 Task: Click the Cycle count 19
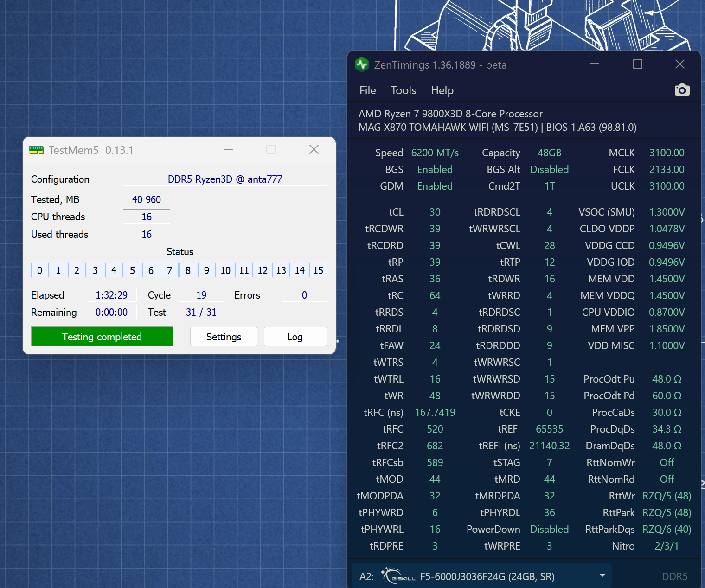[201, 295]
